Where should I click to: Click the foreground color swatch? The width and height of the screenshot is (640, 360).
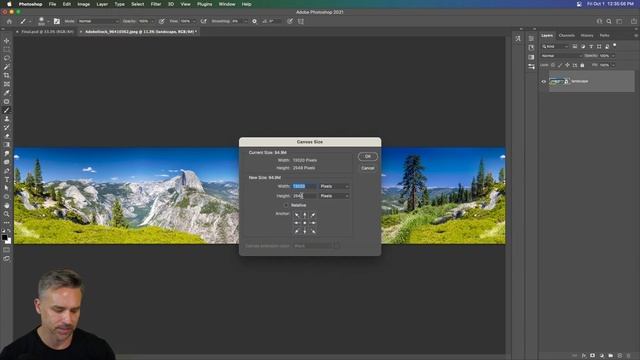[4, 237]
